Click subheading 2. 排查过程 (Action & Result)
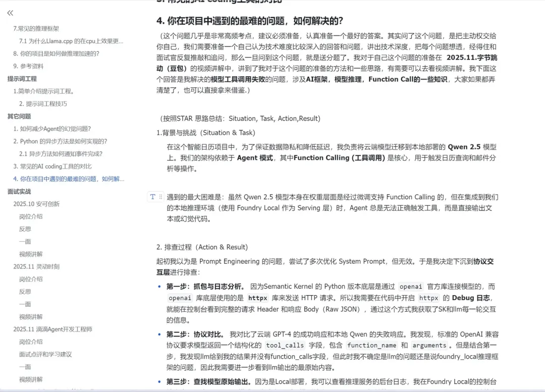The width and height of the screenshot is (545, 392). click(202, 247)
